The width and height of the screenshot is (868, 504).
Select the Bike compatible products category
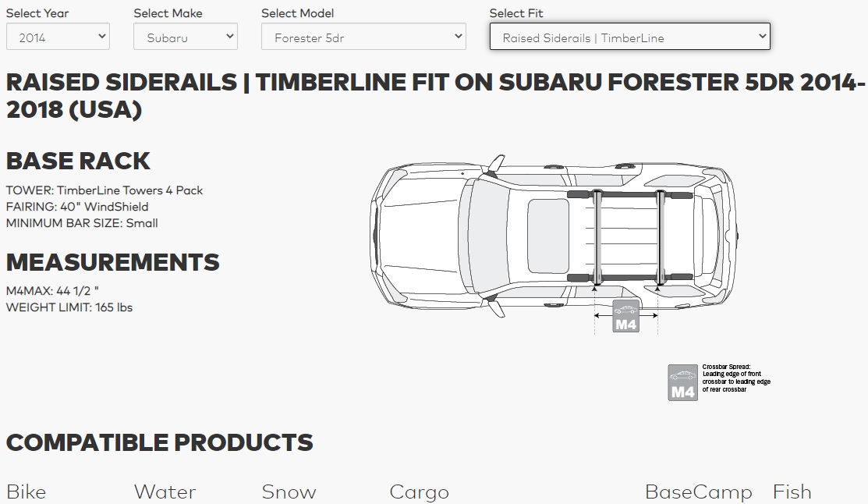point(26,492)
